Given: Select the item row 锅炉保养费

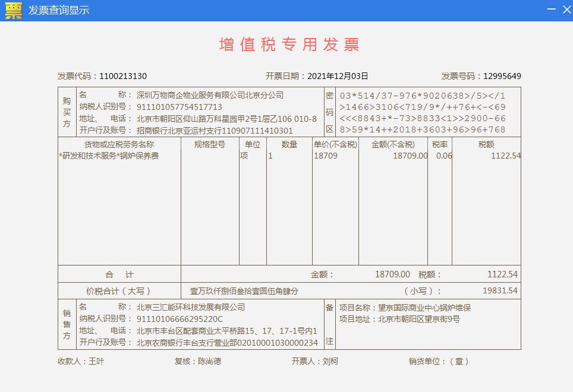Looking at the screenshot, I should point(109,156).
